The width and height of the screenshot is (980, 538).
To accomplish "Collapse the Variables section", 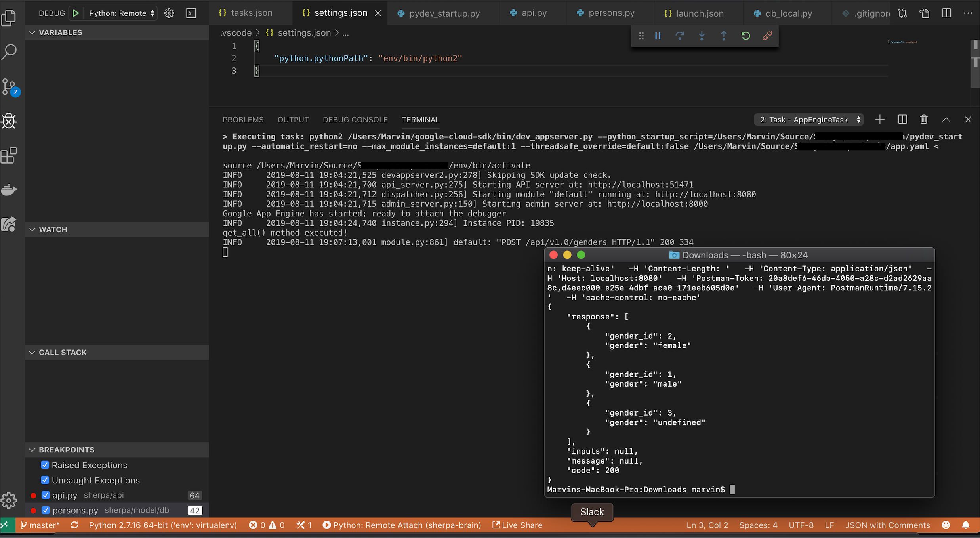I will point(32,32).
